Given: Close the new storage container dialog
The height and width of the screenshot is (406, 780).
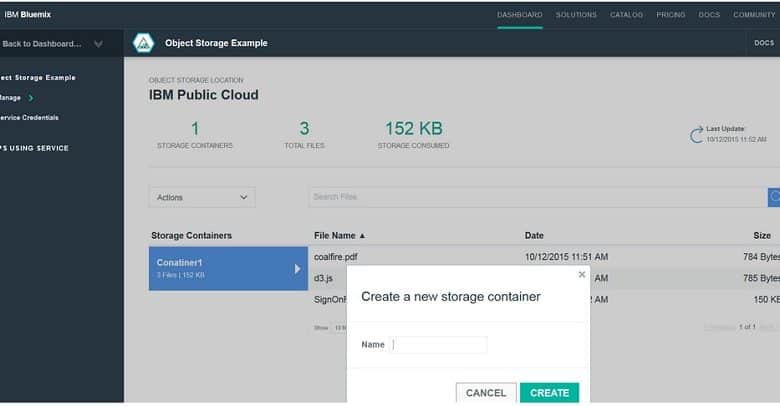Looking at the screenshot, I should [x=582, y=274].
